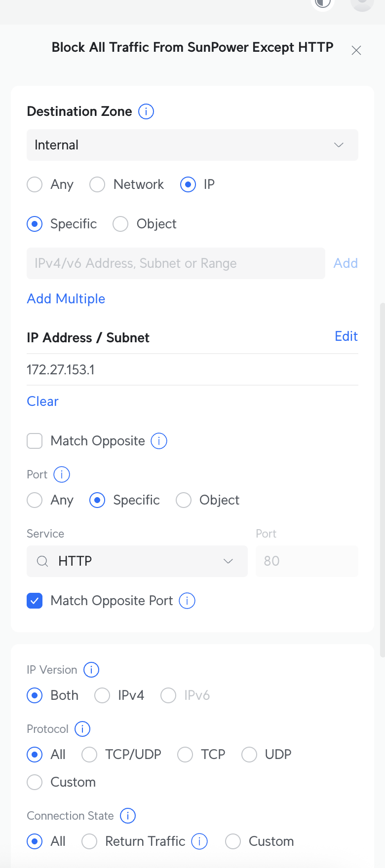The width and height of the screenshot is (385, 868).
Task: Click the Return Traffic info icon
Action: click(199, 841)
